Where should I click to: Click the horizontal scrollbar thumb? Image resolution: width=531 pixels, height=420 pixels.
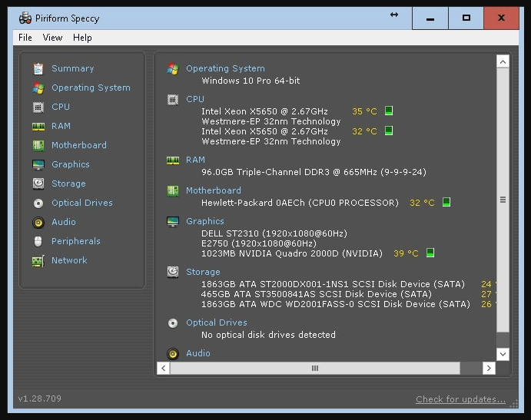click(x=315, y=369)
